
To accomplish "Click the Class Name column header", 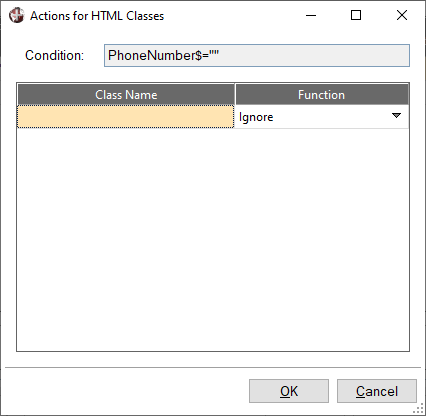I will click(x=126, y=95).
